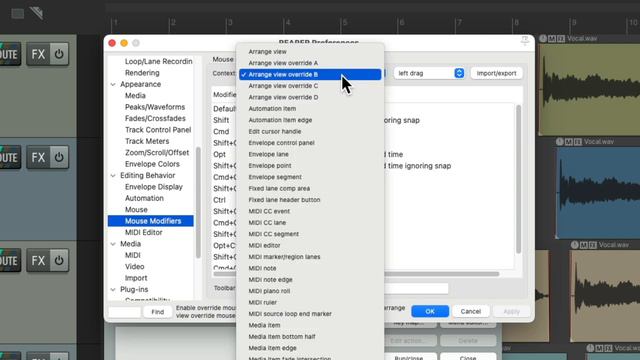Screen dimensions: 640x360
Task: Open the left drag dropdown
Action: click(430, 73)
